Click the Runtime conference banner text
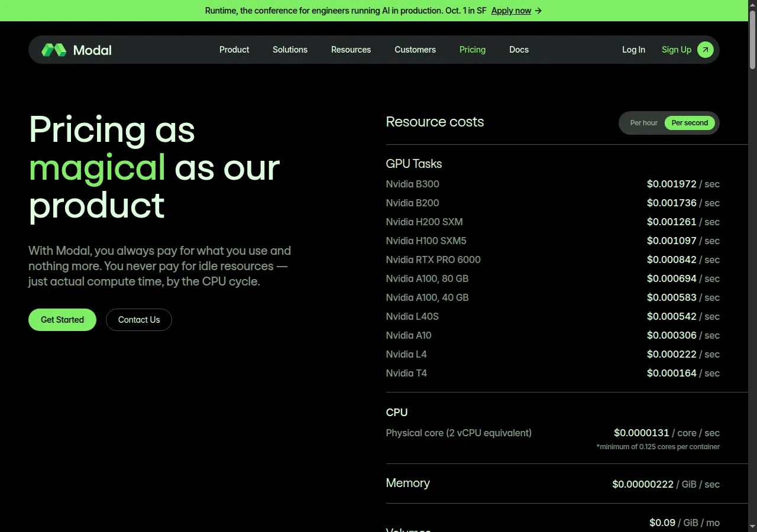 (345, 11)
